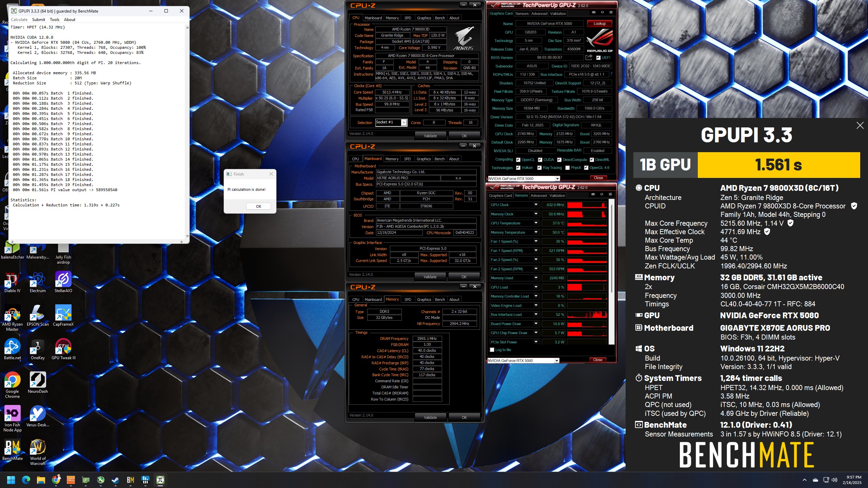868x488 pixels.
Task: Open the EPSON Scan desktop shortcut
Action: pos(38,316)
